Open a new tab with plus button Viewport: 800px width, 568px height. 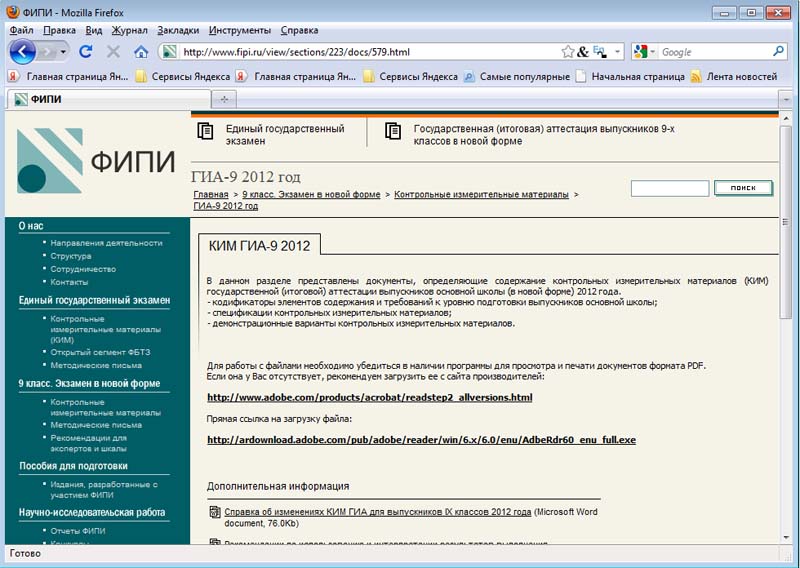click(224, 100)
